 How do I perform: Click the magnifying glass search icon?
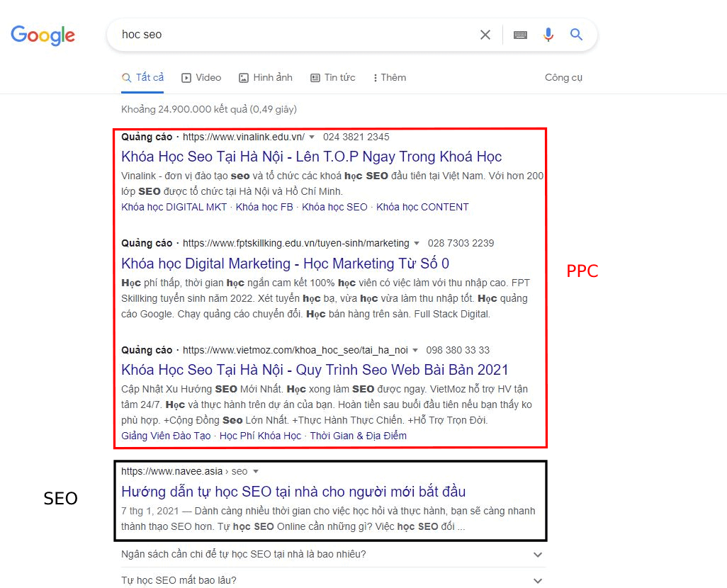tap(575, 35)
